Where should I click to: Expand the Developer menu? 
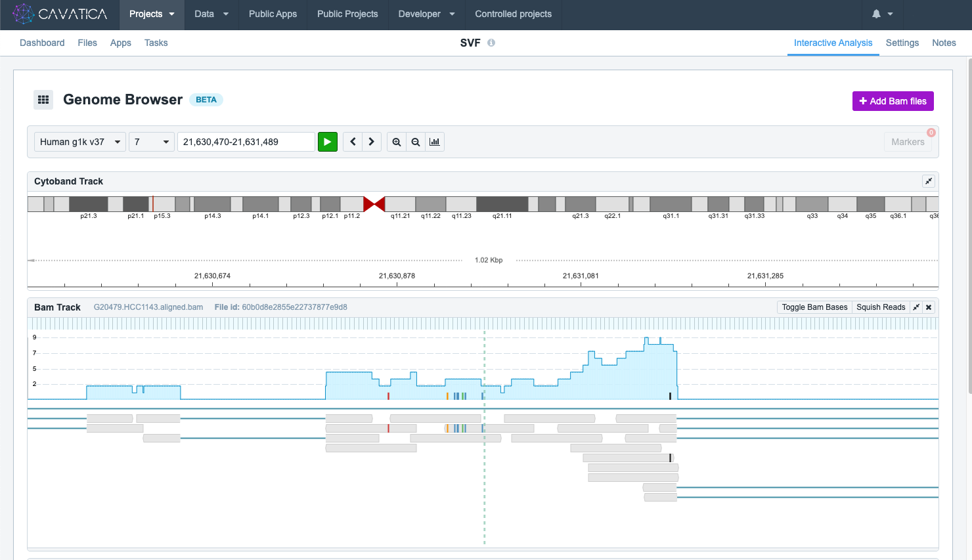point(426,14)
